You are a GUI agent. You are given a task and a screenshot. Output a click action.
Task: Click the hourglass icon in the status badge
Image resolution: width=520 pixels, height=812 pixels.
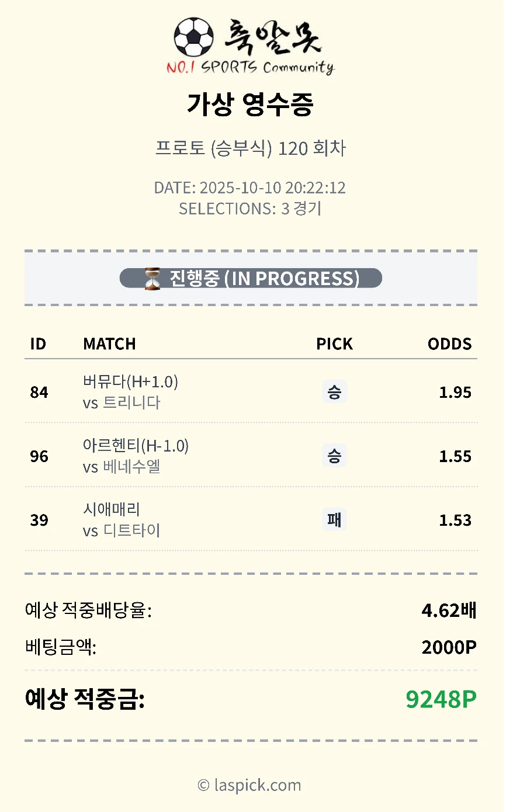[x=152, y=279]
